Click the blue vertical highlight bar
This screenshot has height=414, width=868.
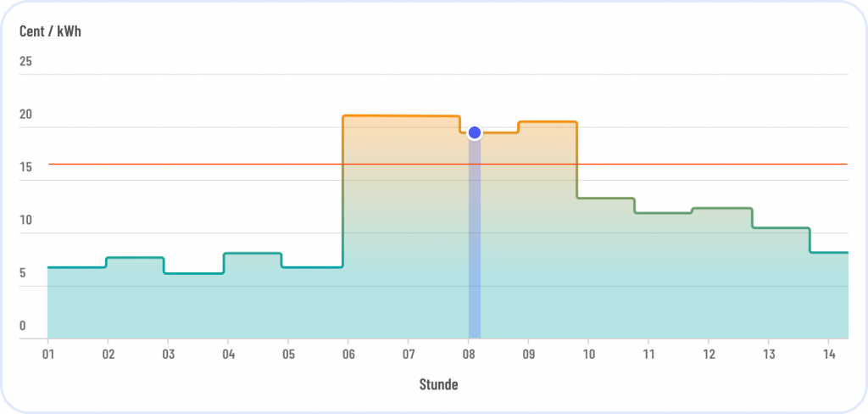coord(475,246)
